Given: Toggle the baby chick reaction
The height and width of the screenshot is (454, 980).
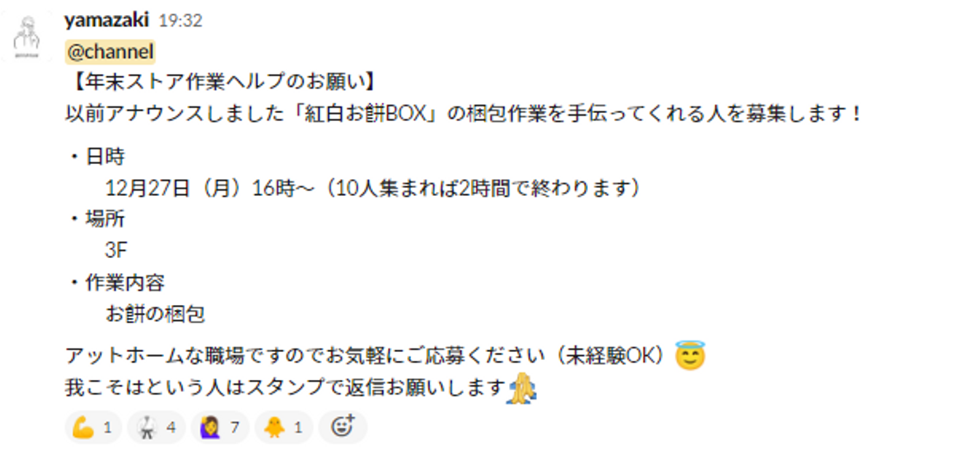Looking at the screenshot, I should (283, 427).
